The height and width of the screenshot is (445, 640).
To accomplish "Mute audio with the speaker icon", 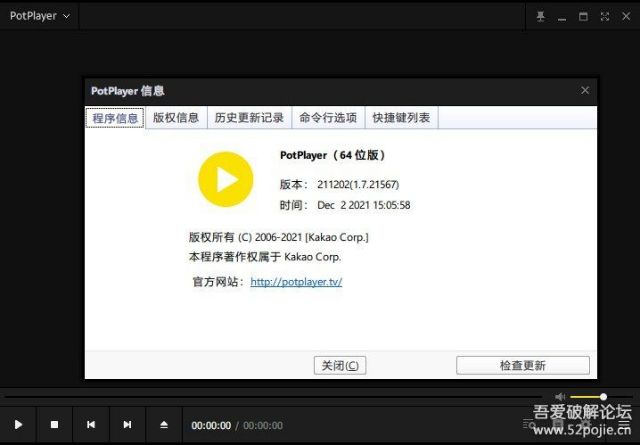I will [560, 396].
